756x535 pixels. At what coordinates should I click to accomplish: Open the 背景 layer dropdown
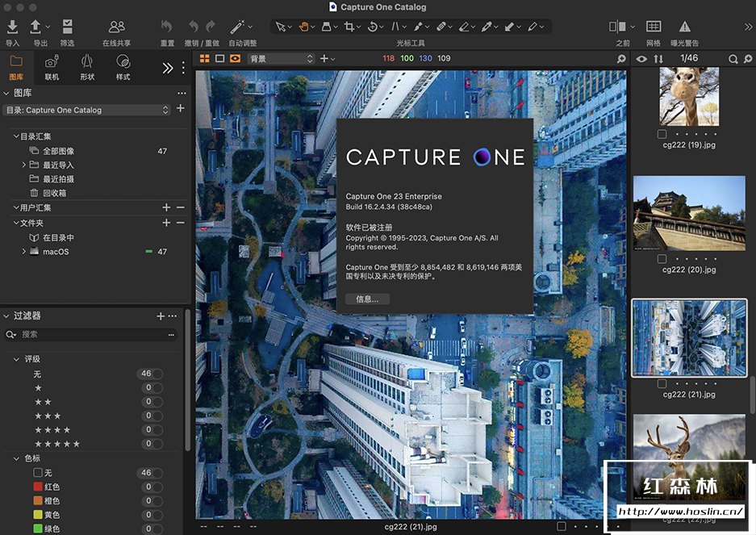[280, 59]
